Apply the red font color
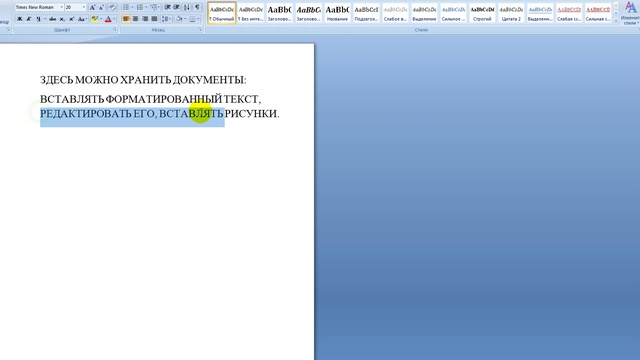640x360 pixels. [108, 19]
